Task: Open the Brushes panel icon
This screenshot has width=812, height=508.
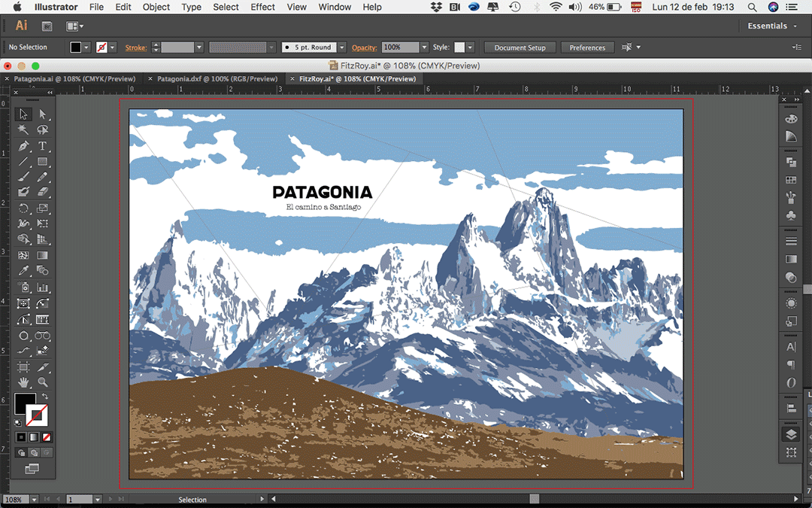Action: 791,197
